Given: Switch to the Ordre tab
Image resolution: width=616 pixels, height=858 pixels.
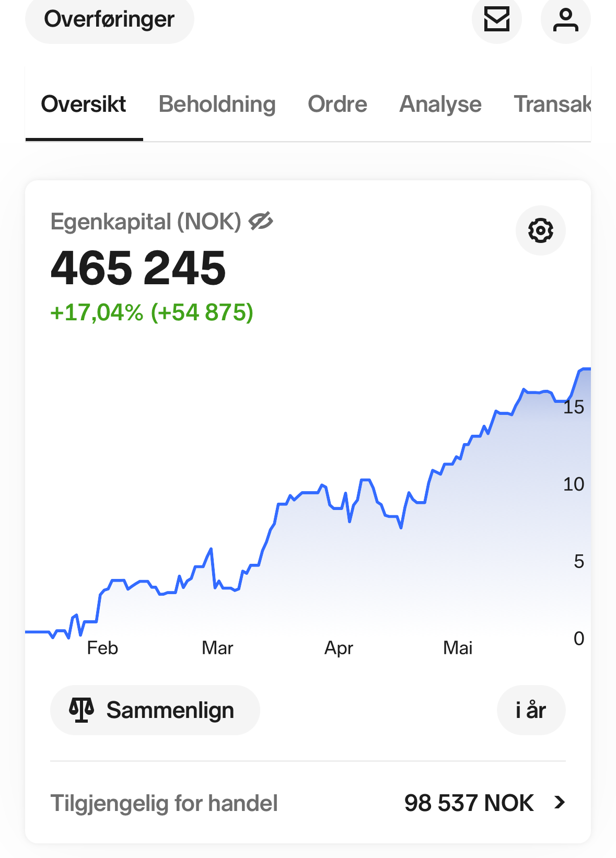Looking at the screenshot, I should (x=338, y=104).
